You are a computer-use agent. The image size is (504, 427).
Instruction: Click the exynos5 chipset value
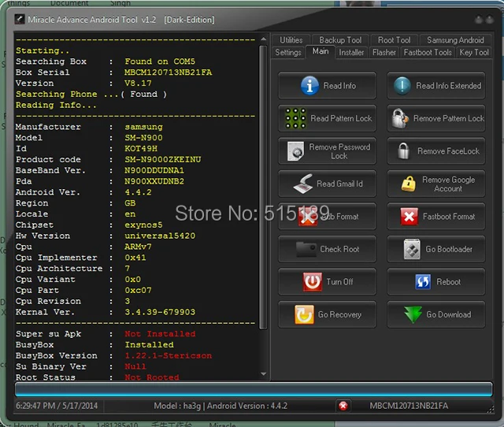coord(143,225)
